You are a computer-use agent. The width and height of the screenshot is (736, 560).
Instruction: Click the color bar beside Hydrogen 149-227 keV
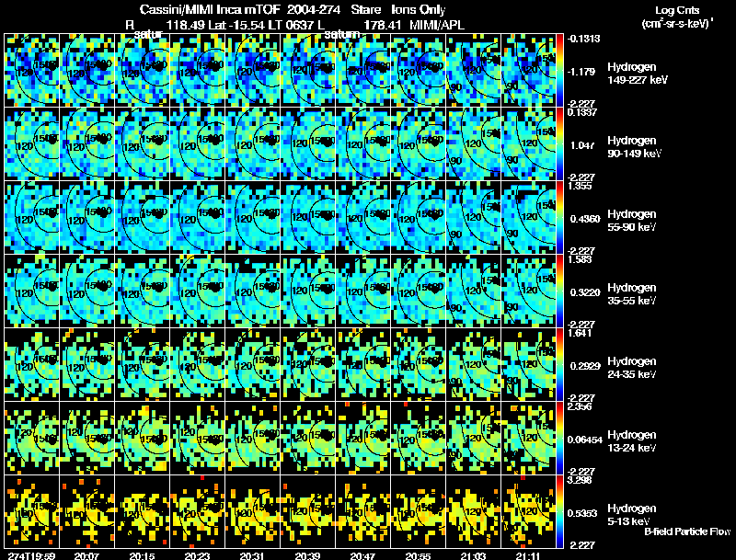pyautogui.click(x=559, y=71)
